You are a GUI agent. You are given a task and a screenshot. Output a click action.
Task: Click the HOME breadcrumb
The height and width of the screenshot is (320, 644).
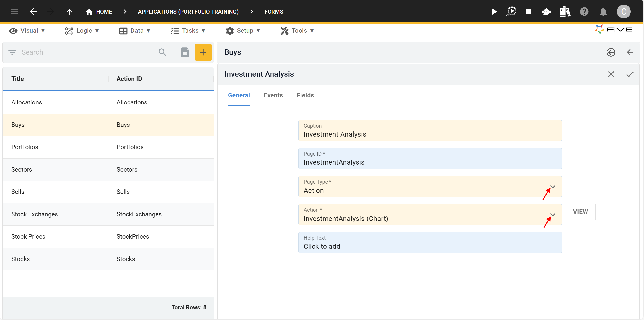(x=104, y=12)
